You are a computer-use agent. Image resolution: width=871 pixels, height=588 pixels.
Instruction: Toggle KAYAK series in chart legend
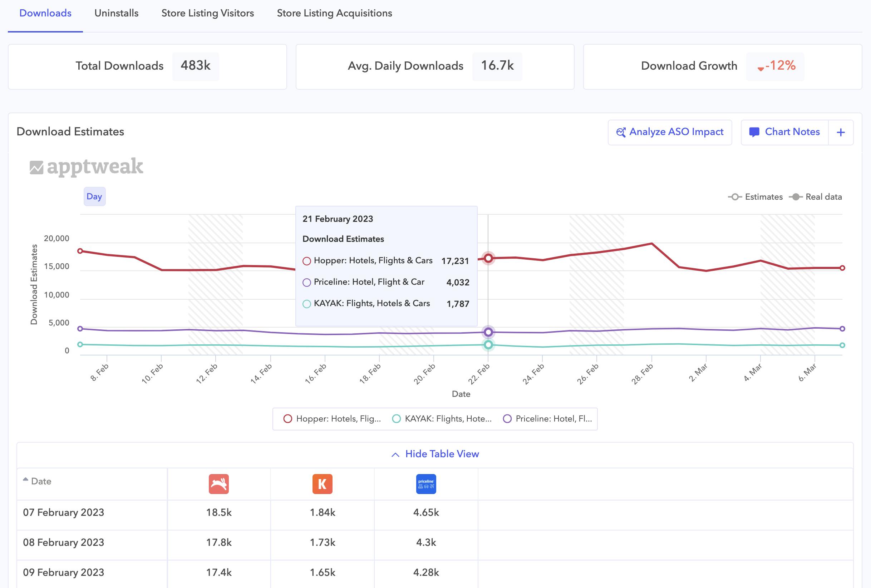click(x=442, y=419)
